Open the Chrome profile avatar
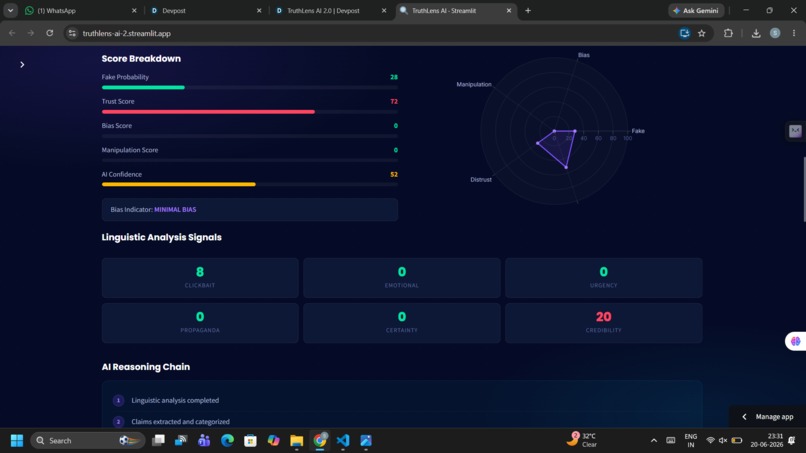The width and height of the screenshot is (806, 453). 775,33
